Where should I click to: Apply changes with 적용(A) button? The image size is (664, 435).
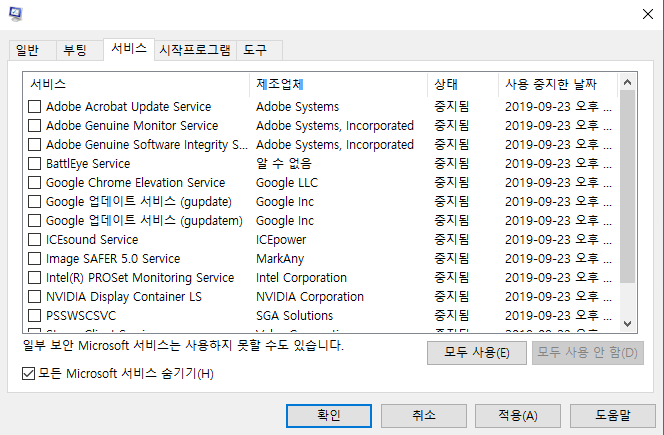(x=518, y=416)
